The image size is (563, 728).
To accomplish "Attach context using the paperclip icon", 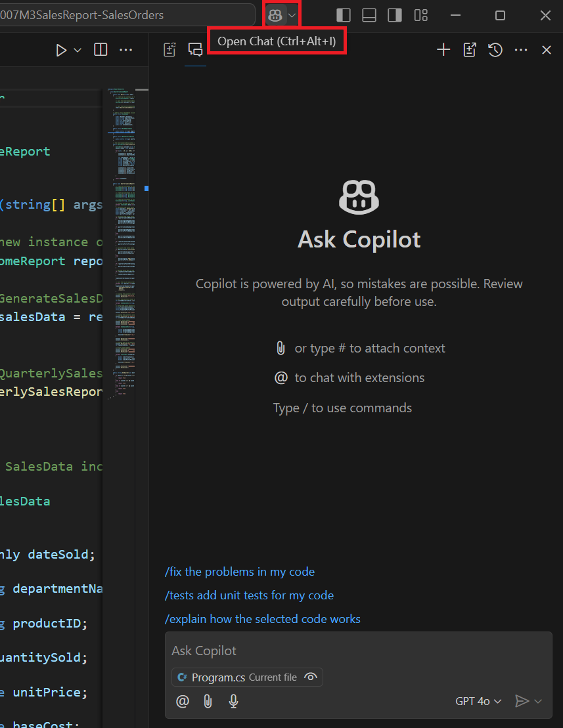I will 208,701.
